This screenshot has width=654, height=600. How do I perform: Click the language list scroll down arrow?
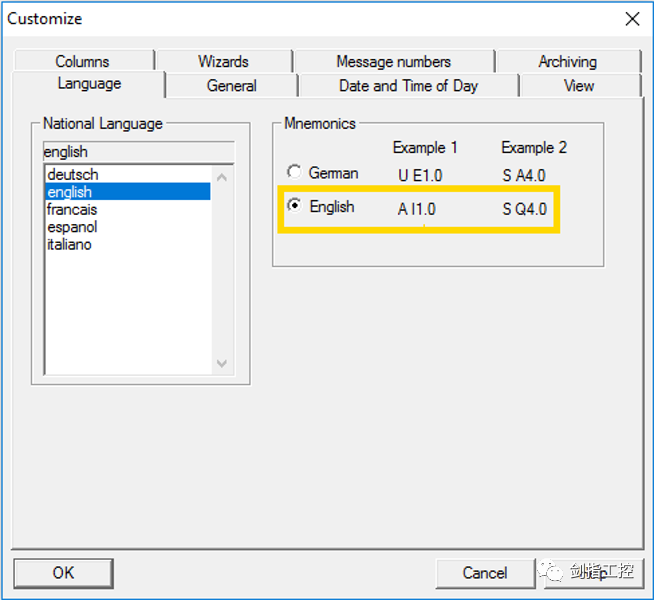[x=222, y=364]
